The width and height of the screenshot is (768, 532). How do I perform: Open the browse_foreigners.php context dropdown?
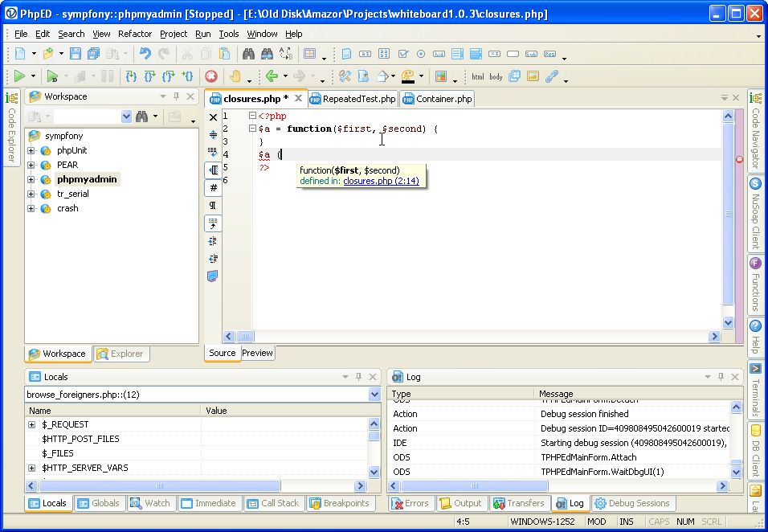tap(374, 395)
